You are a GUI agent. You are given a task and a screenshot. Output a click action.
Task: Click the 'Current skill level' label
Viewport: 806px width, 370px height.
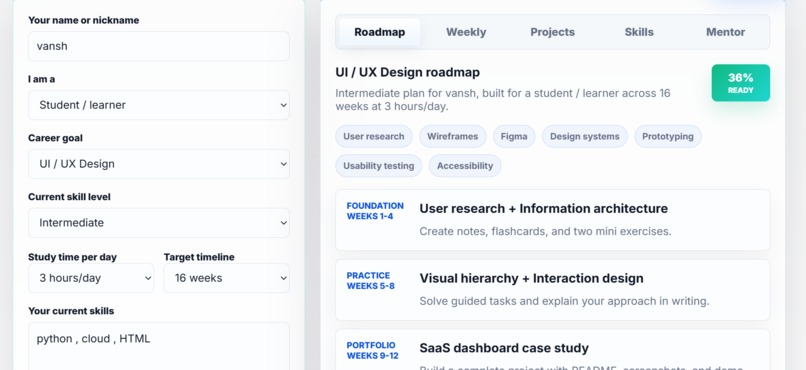pyautogui.click(x=69, y=197)
